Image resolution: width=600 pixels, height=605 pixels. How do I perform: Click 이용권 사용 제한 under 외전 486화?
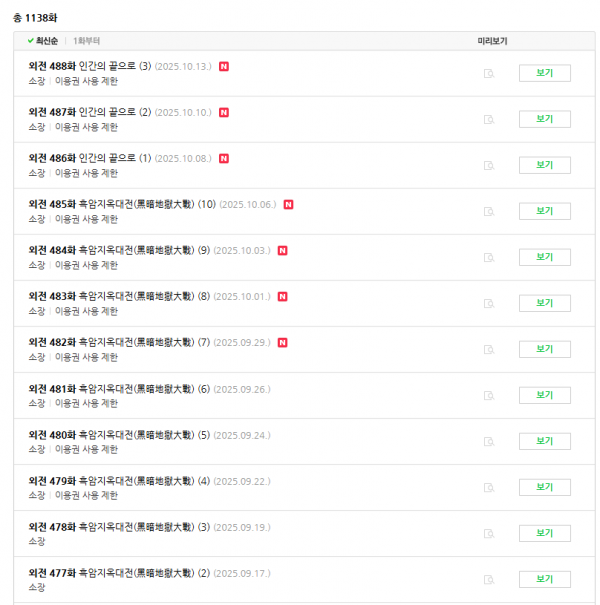(86, 173)
